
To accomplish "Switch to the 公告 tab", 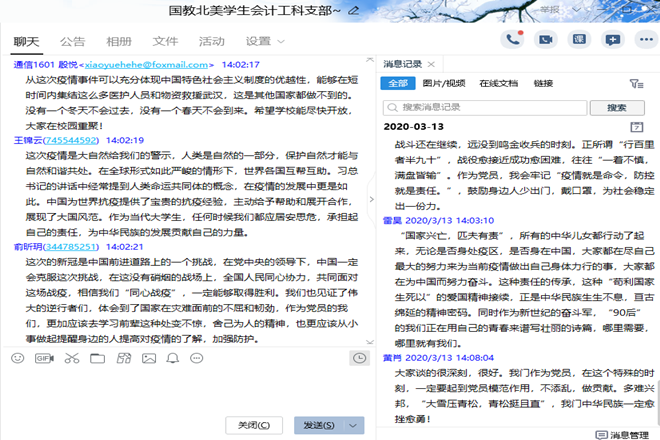I will pyautogui.click(x=72, y=42).
